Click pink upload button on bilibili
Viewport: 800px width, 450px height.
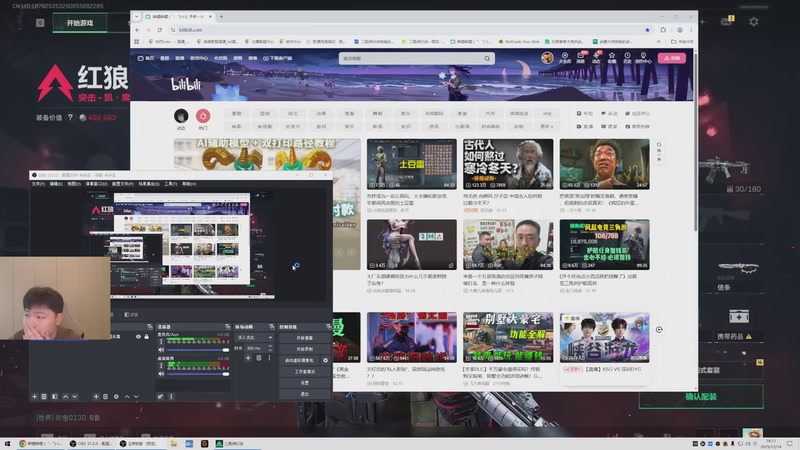pos(671,58)
